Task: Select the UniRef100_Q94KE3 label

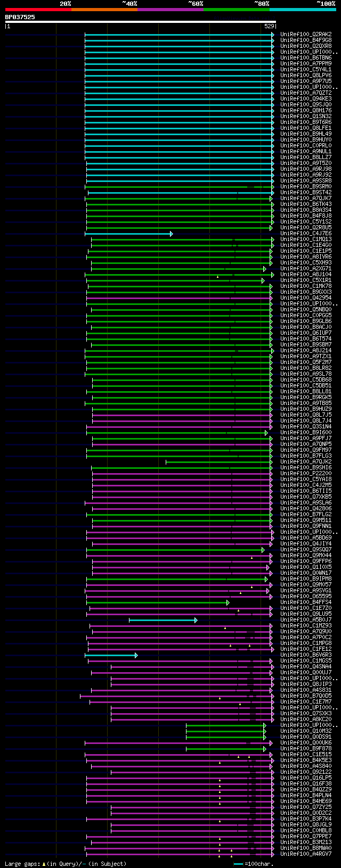Action: tap(306, 99)
